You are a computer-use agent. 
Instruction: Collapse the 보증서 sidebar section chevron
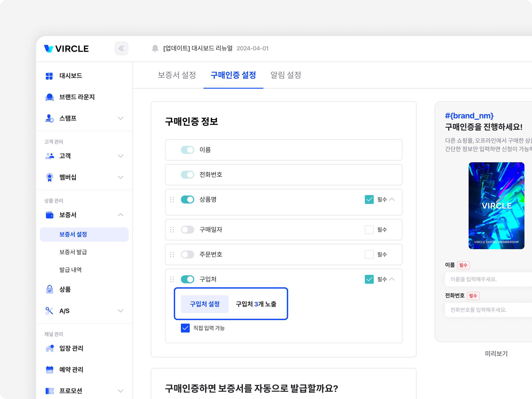pyautogui.click(x=121, y=215)
